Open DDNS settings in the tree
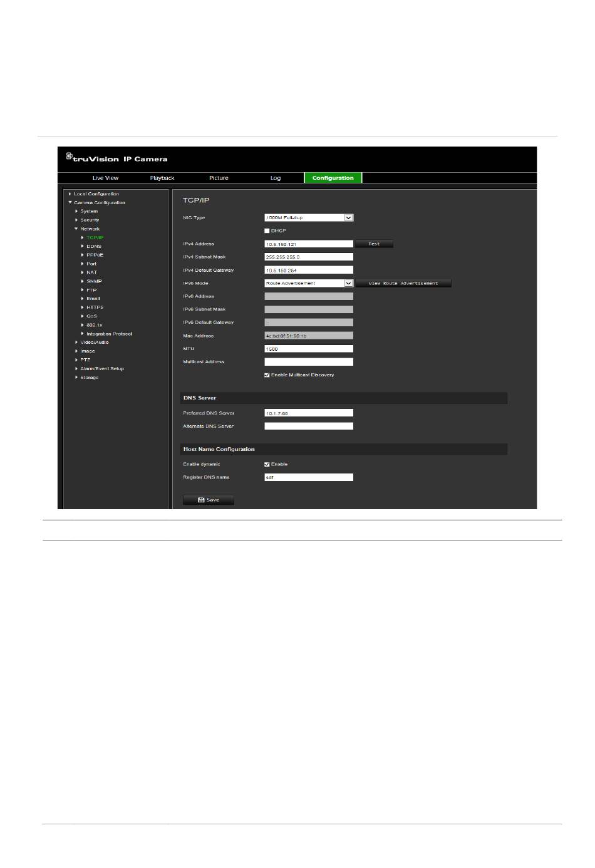 tap(93, 247)
